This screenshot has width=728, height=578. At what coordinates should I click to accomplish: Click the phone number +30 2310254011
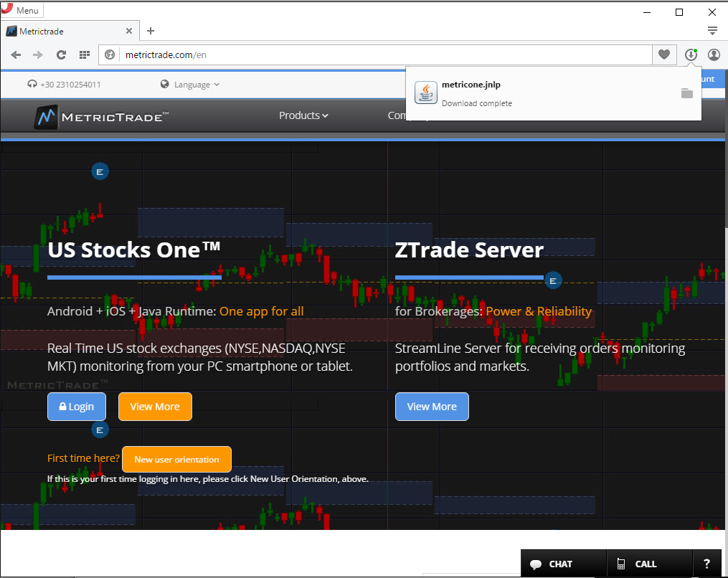click(x=70, y=85)
